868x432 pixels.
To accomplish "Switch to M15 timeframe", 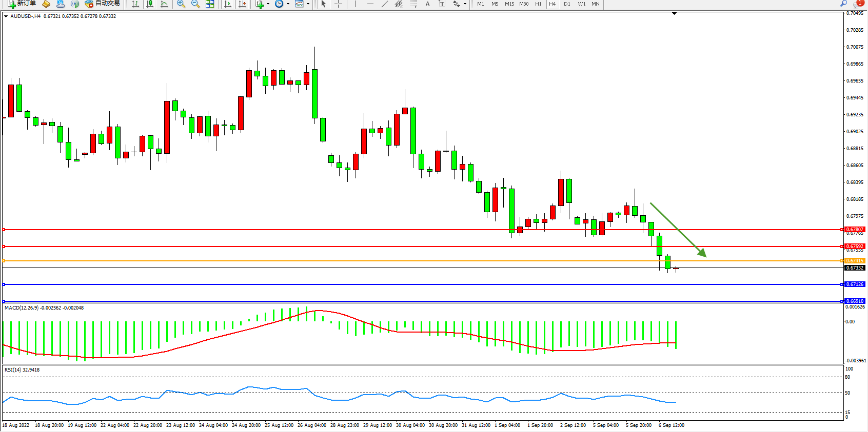I will [509, 4].
